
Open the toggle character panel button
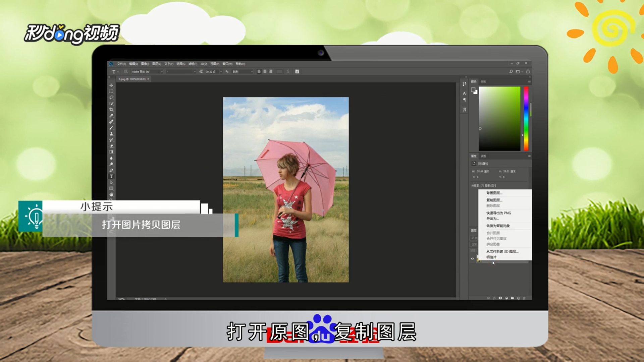(297, 71)
